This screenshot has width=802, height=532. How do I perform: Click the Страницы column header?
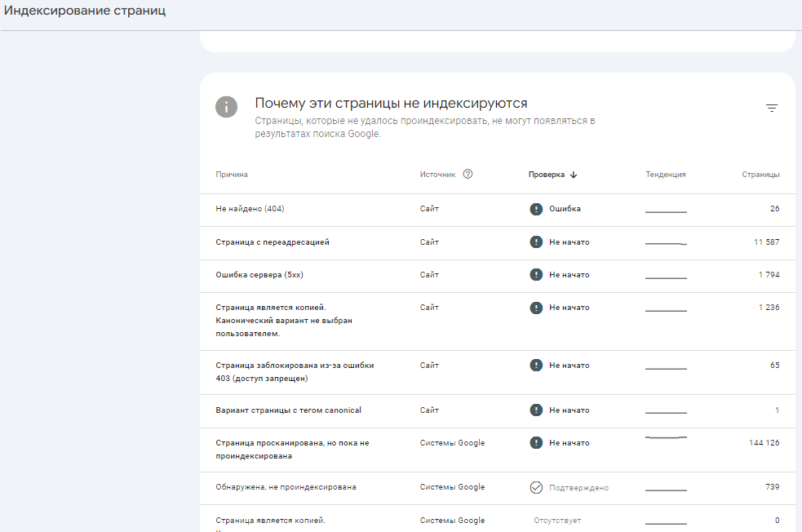[760, 175]
